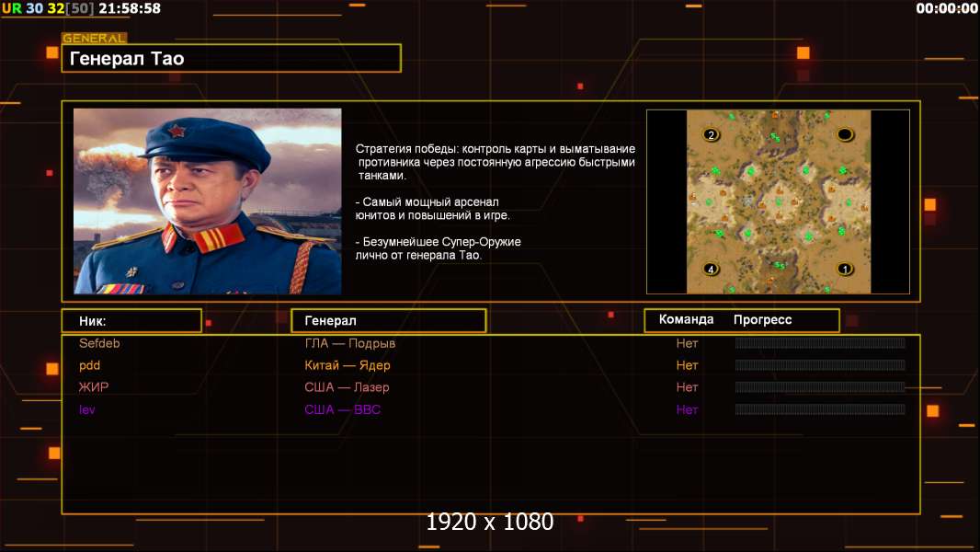980x552 pixels.
Task: Click США — ВВС general entry
Action: [x=343, y=410]
